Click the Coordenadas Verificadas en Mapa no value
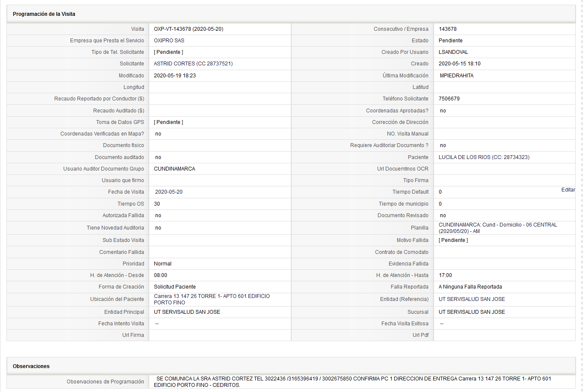Screen dimensions: 588x392 pos(158,134)
